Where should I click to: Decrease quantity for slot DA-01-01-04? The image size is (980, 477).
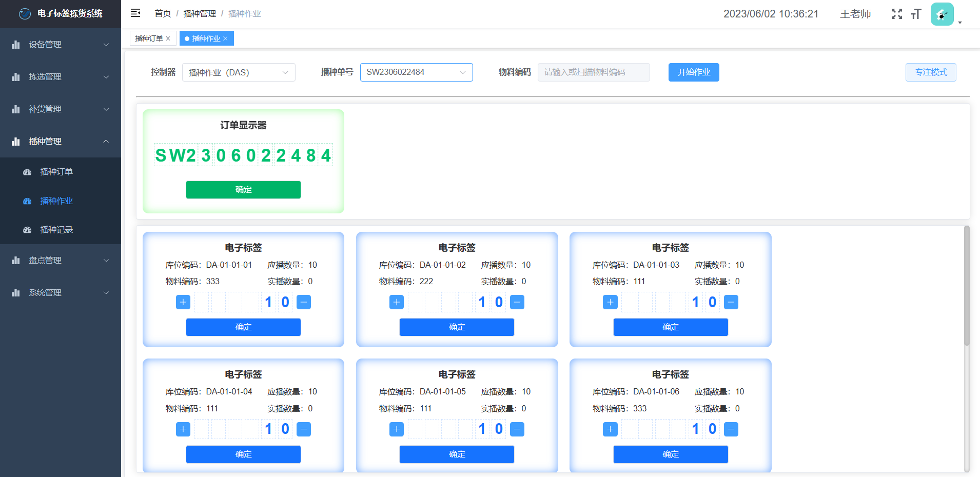[x=304, y=429]
